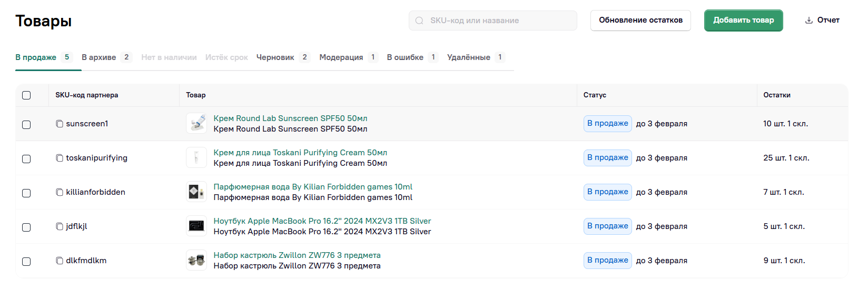
Task: Open MacBook Pro product thumbnail
Action: click(196, 226)
